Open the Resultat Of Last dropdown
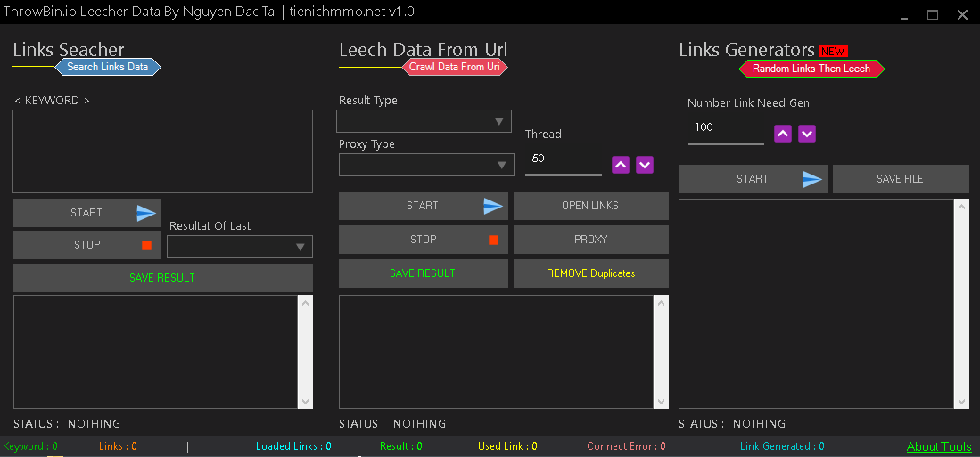Screen dimensions: 980x457 coord(239,248)
